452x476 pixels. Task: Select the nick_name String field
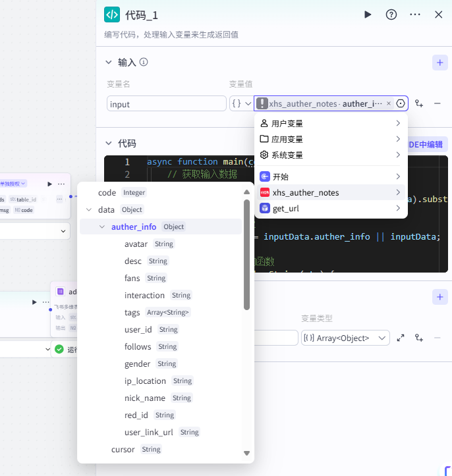(160, 398)
